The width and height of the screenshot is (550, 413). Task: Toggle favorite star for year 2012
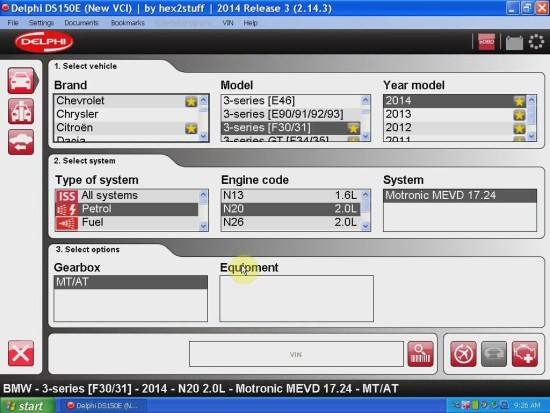(519, 128)
